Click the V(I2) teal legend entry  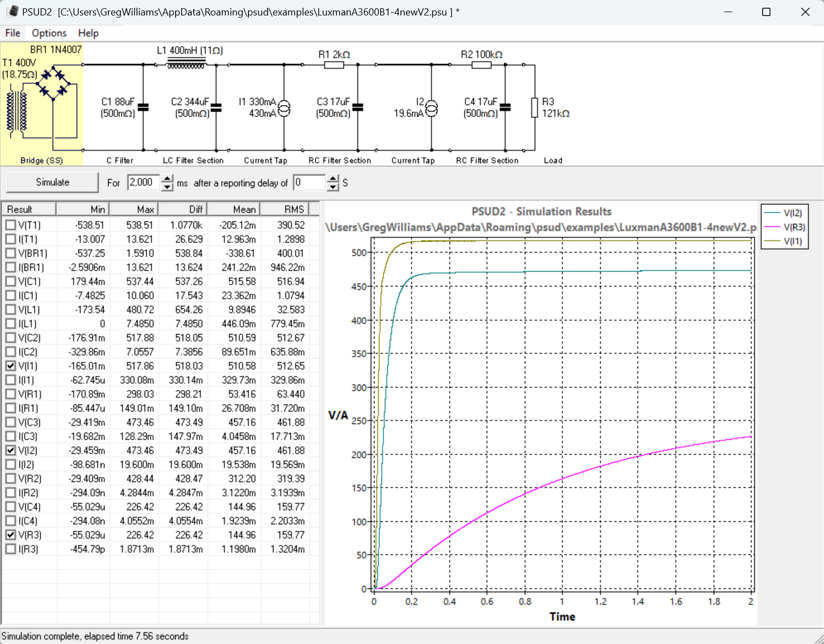point(784,213)
